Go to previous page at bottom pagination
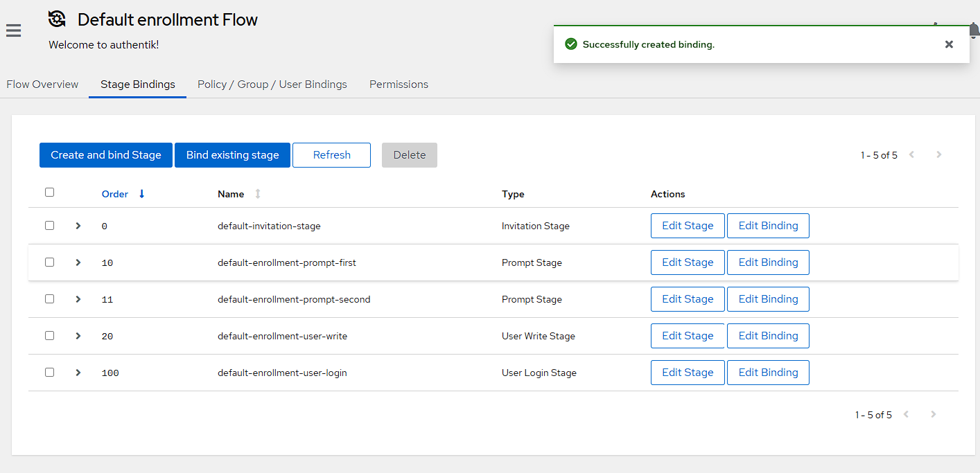 click(x=906, y=415)
